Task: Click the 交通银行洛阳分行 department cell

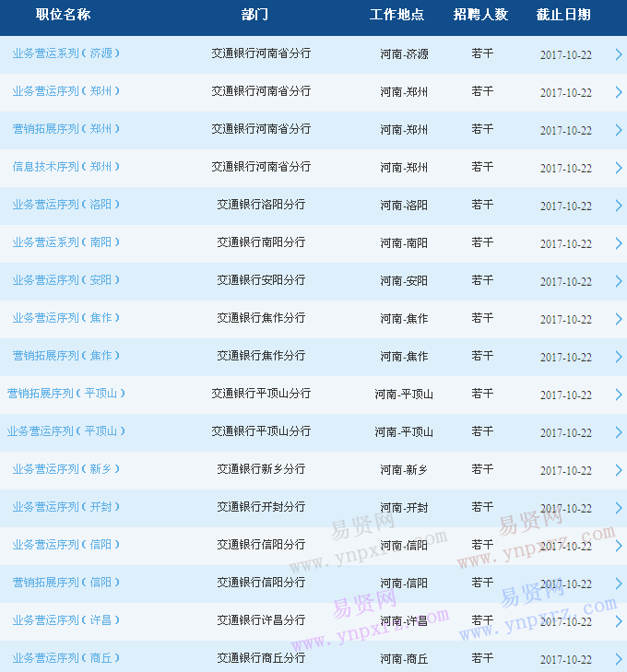Action: tap(261, 205)
